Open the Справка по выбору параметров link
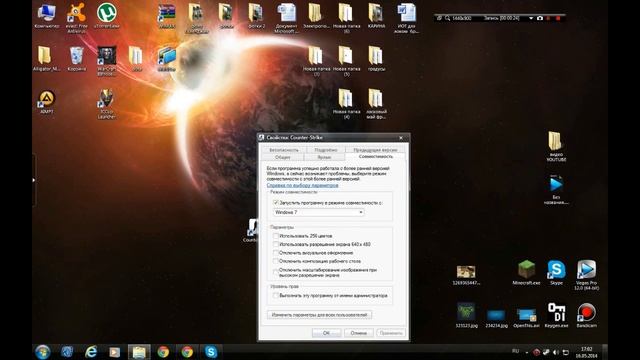This screenshot has width=640, height=360. (302, 185)
